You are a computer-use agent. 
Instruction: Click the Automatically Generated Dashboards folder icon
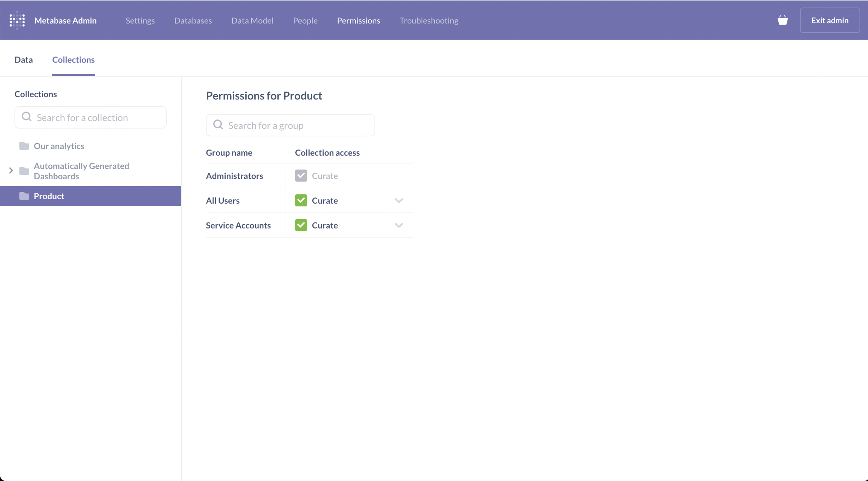click(24, 171)
